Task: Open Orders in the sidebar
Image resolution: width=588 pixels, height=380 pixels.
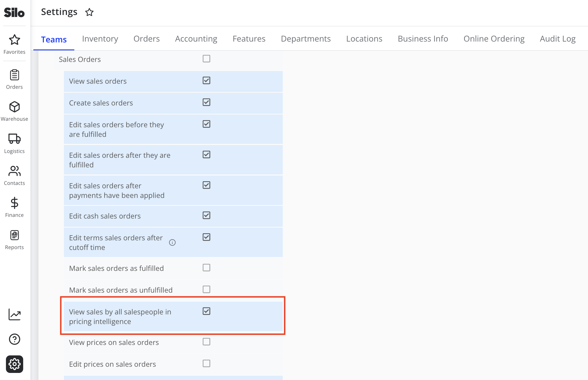Action: pos(14,79)
